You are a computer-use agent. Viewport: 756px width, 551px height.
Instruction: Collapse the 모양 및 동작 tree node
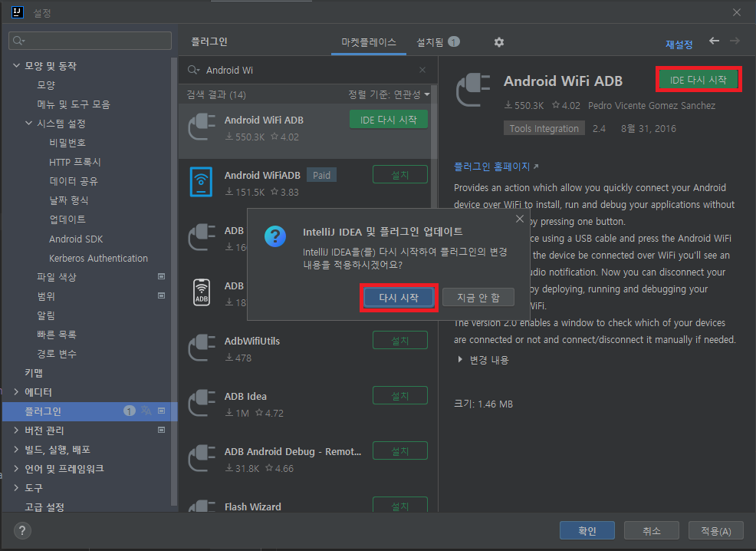[16, 65]
